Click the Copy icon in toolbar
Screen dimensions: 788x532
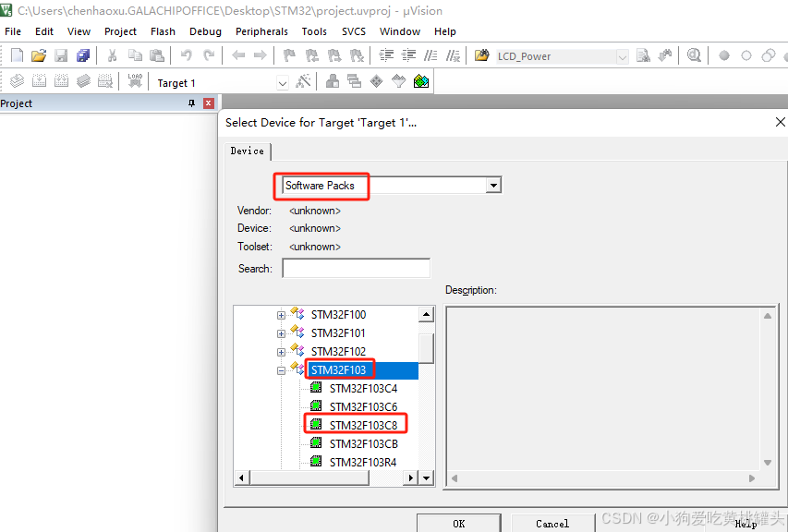click(x=135, y=55)
